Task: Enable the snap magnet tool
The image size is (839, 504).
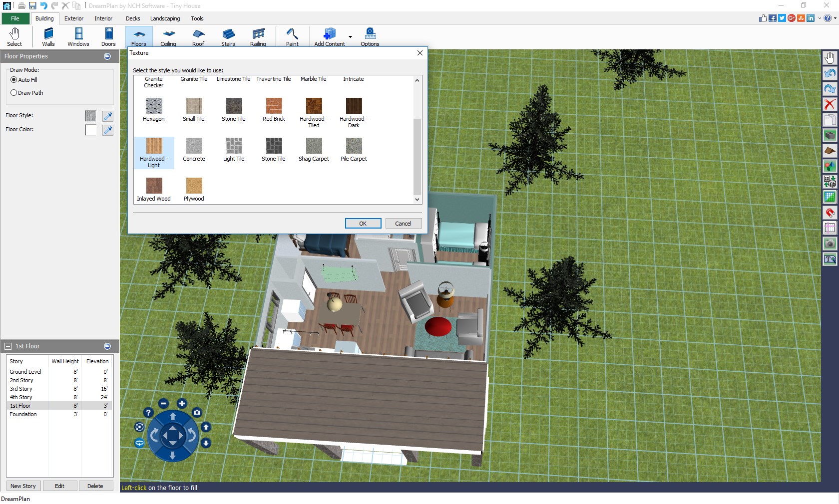Action: 830,213
